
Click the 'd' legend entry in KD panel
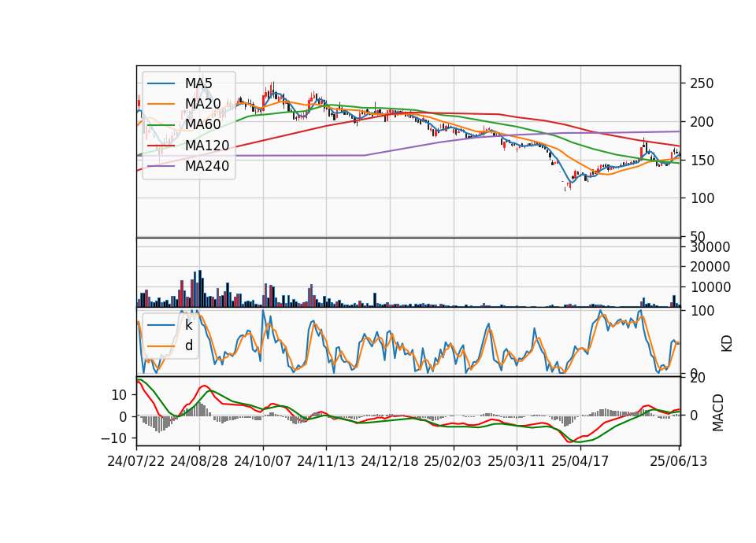pos(188,345)
